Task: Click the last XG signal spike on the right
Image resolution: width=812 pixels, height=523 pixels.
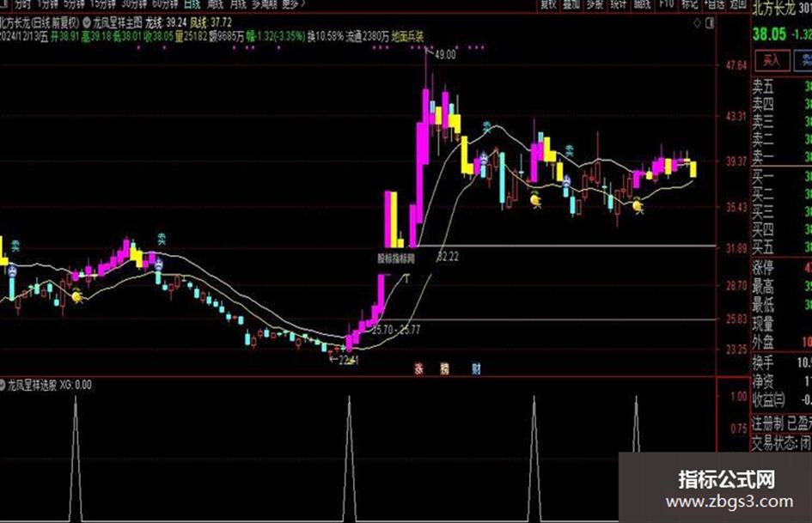Action: coord(637,424)
